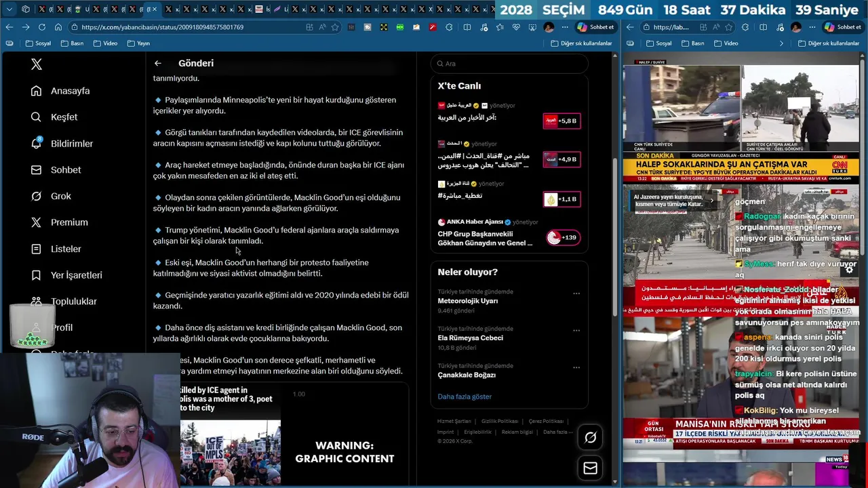Open the Arabic Al Arabiya live stream
This screenshot has height=488, width=868.
[x=509, y=118]
